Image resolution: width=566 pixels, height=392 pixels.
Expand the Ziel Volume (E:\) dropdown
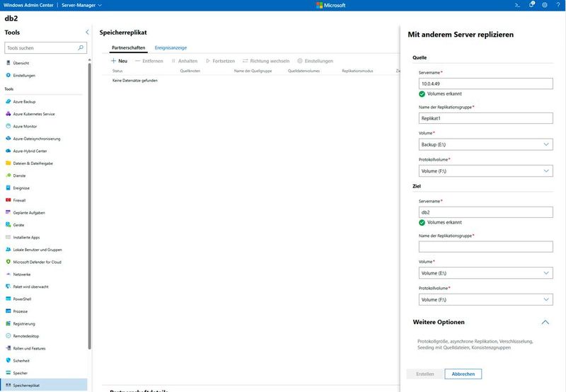coord(485,273)
